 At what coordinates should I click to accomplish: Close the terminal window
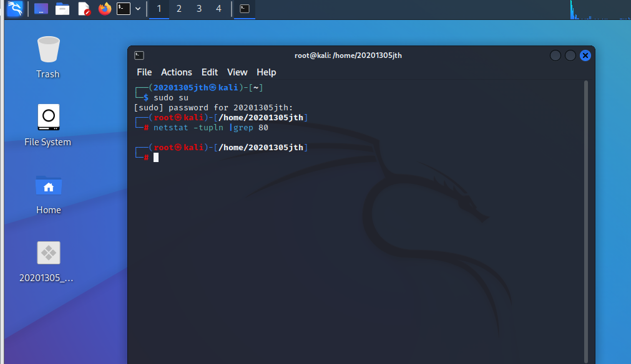pos(585,55)
